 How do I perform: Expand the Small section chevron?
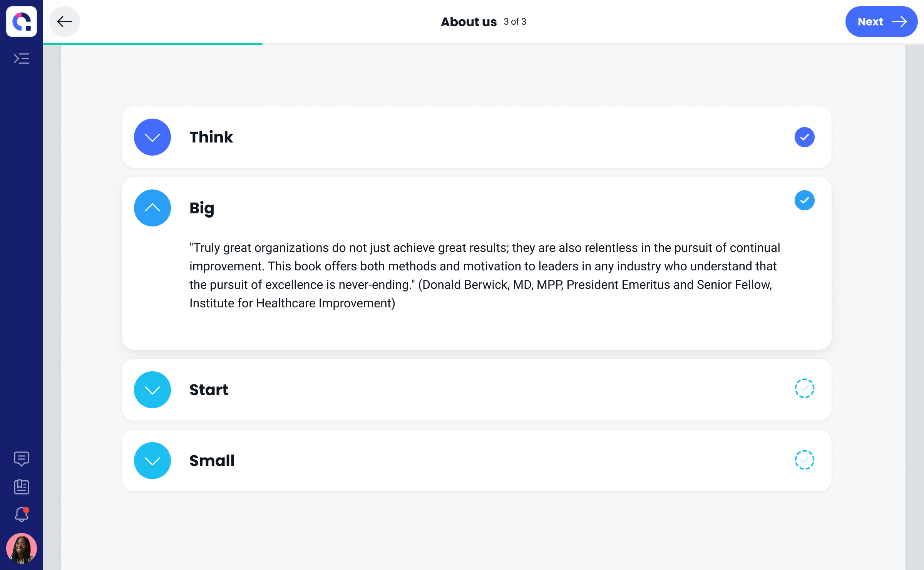pyautogui.click(x=152, y=461)
